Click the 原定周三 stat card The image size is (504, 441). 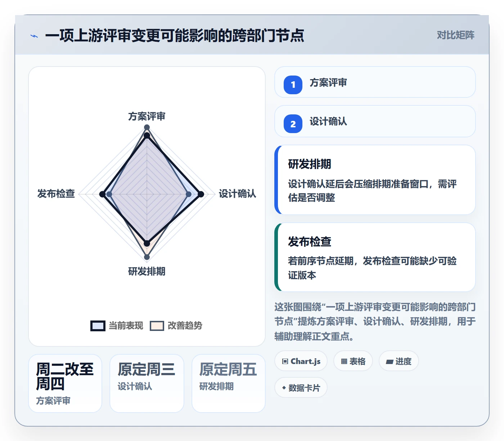[x=147, y=383]
